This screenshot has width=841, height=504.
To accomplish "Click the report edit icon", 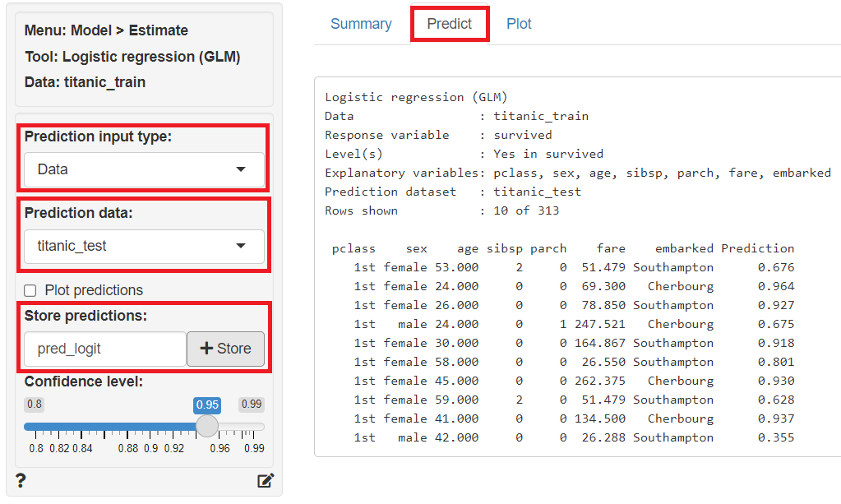I will coord(265,481).
